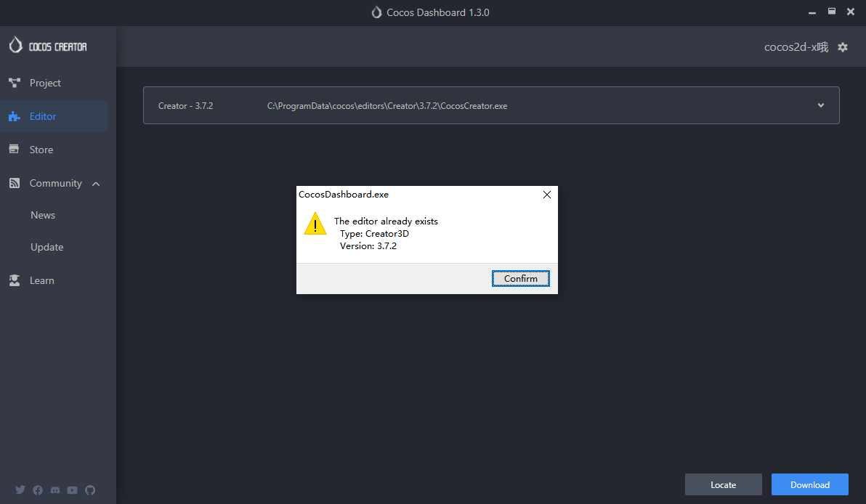Viewport: 866px width, 504px height.
Task: Open the YouTube icon
Action: pos(72,490)
